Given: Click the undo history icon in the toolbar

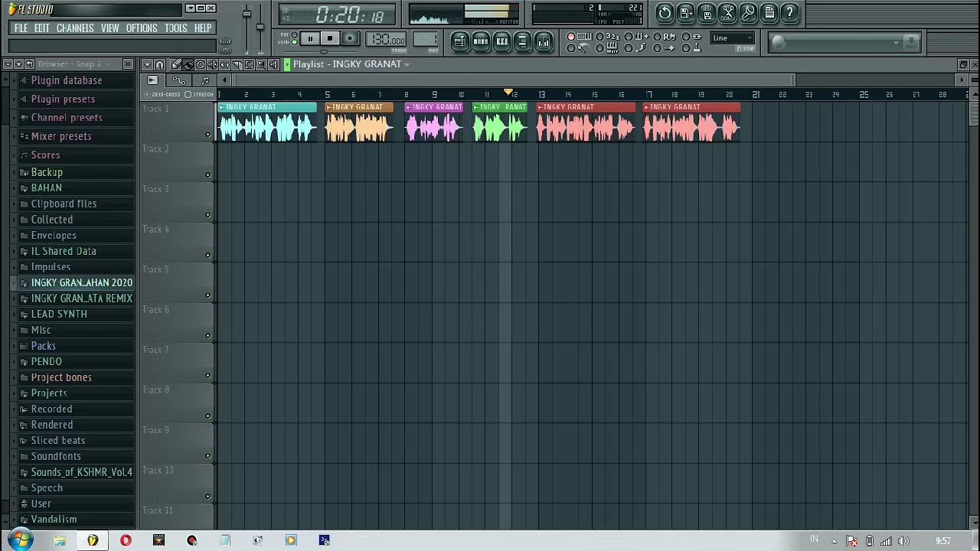Looking at the screenshot, I should 665,13.
